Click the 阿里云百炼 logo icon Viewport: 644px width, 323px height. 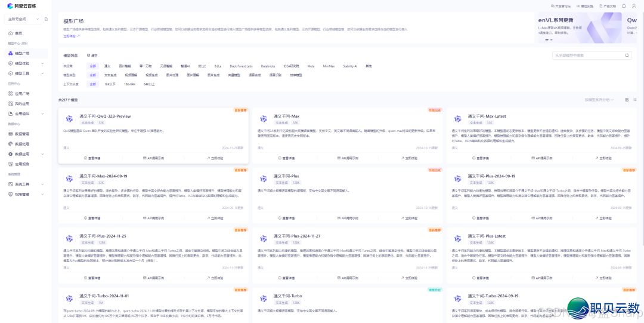tap(10, 6)
